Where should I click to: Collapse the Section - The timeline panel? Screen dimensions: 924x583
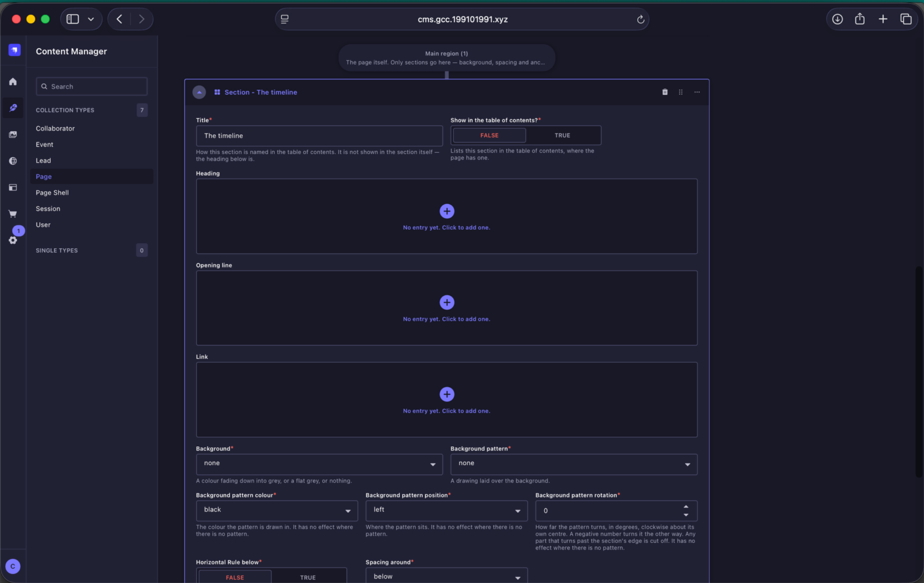pos(199,92)
